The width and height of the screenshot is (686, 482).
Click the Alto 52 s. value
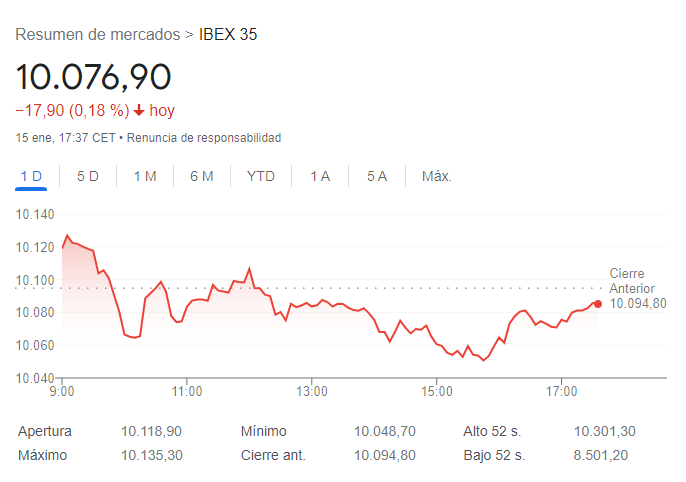[x=604, y=431]
